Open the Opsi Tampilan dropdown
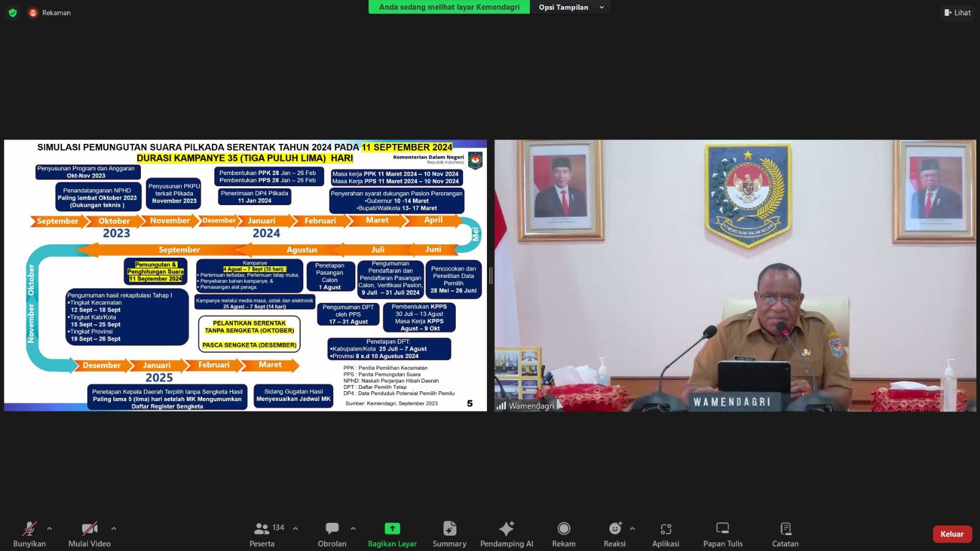The image size is (980, 551). tap(570, 7)
